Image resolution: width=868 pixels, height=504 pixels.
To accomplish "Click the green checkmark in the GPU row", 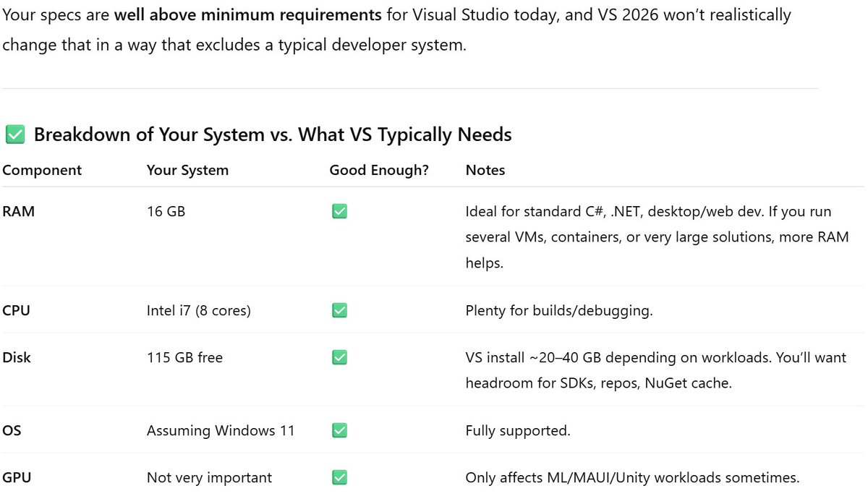I will pos(339,477).
